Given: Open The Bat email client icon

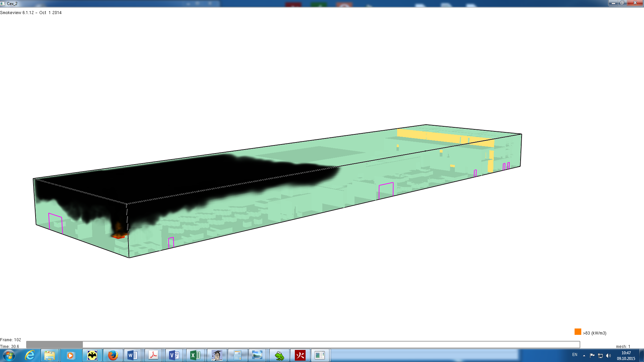Looking at the screenshot, I should [92, 355].
